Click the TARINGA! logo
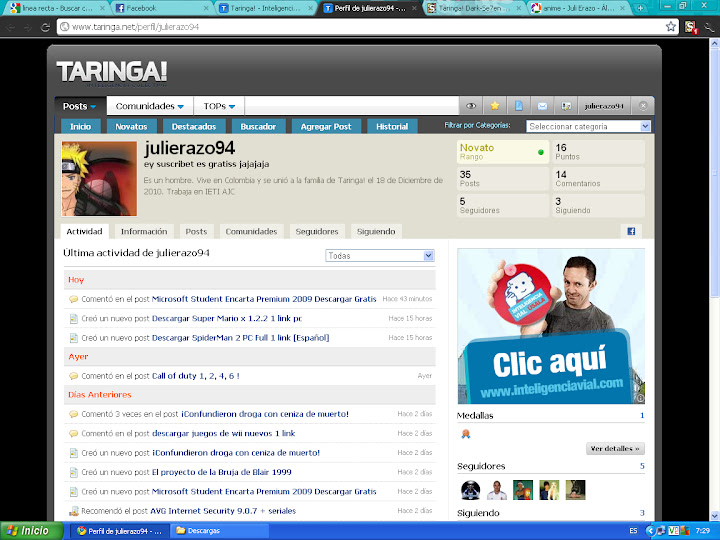 [112, 73]
